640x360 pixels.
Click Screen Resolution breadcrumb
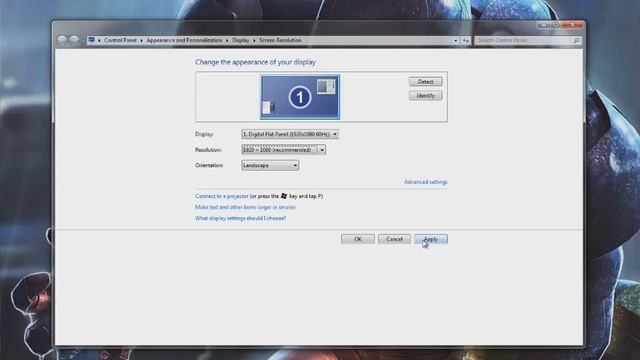(x=280, y=40)
